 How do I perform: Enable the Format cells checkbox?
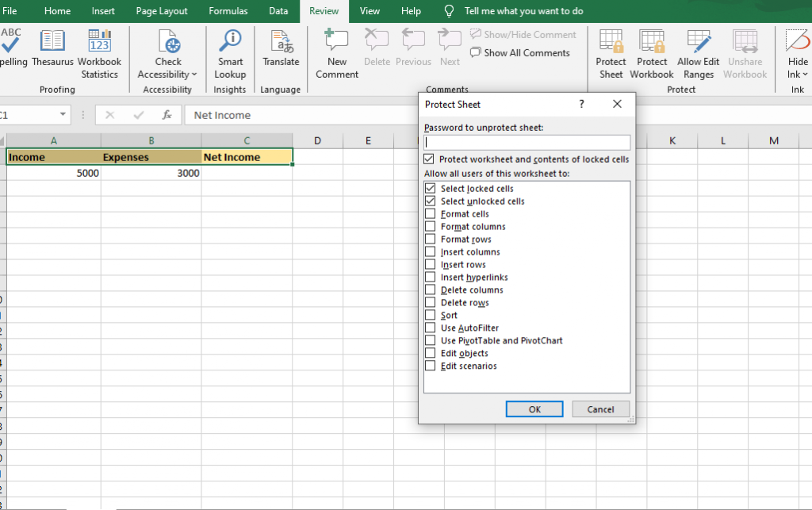tap(431, 214)
